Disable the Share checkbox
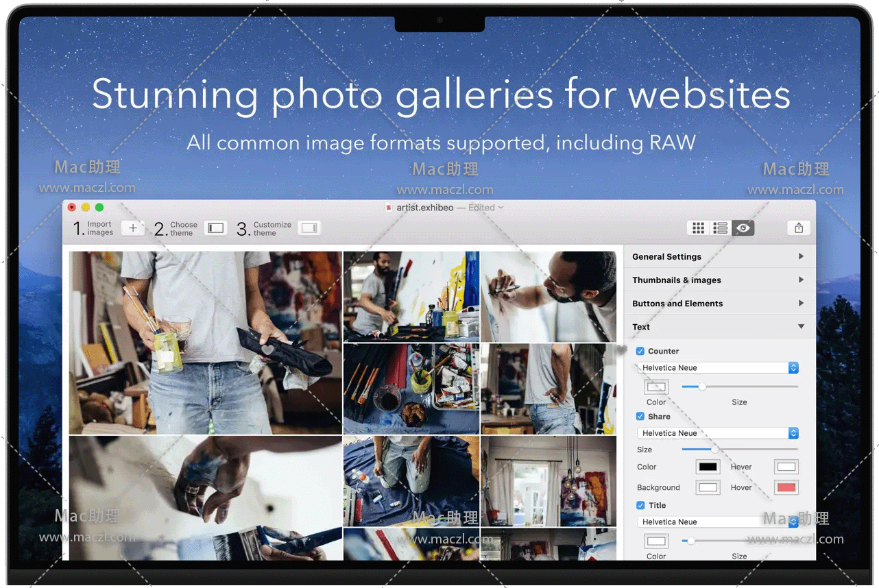Viewport: 879px width, 588px height. click(x=640, y=416)
